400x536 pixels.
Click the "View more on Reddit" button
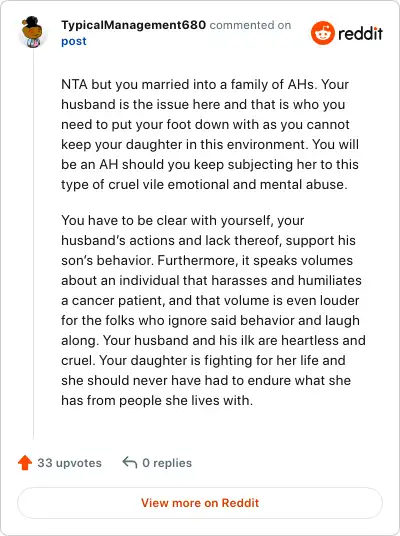(x=200, y=503)
